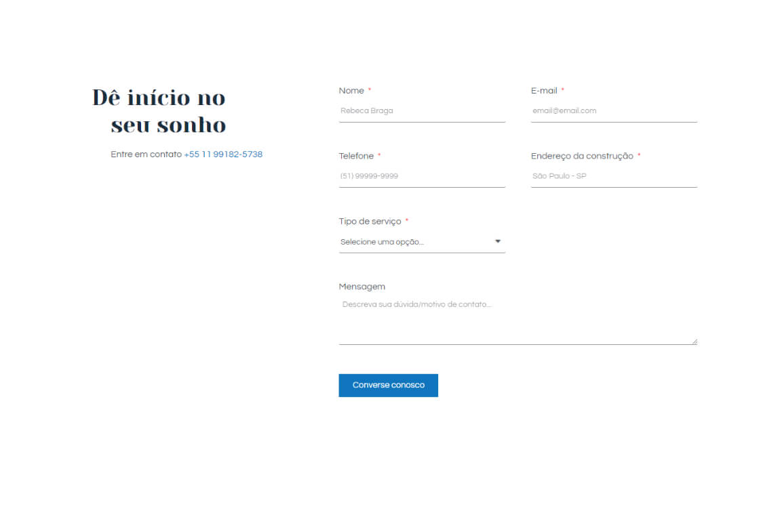Image resolution: width=780 pixels, height=532 pixels.
Task: Click the Nome input field
Action: point(421,110)
